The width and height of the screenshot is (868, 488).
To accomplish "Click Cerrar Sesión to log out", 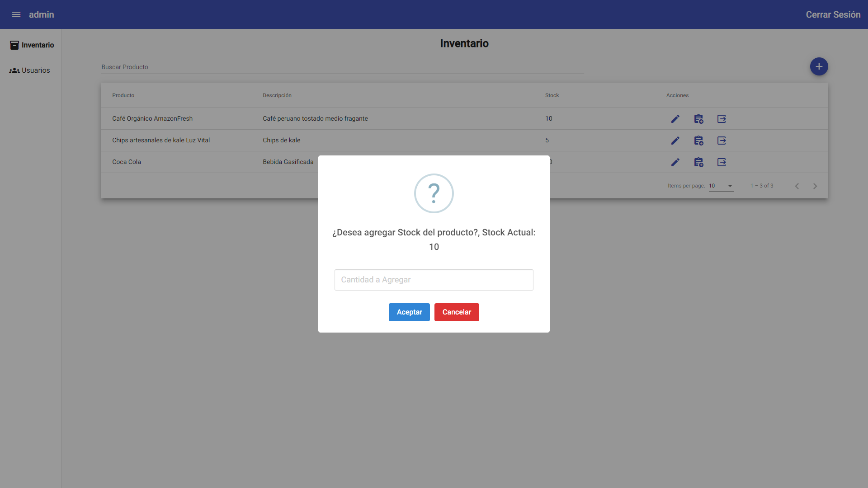I will [x=833, y=14].
